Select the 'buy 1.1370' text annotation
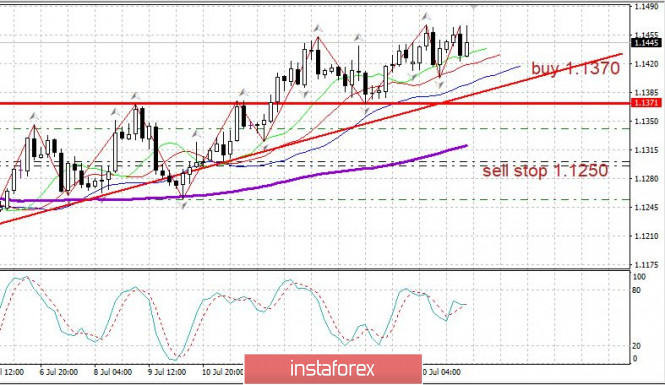Image resolution: width=665 pixels, height=385 pixels. point(576,68)
